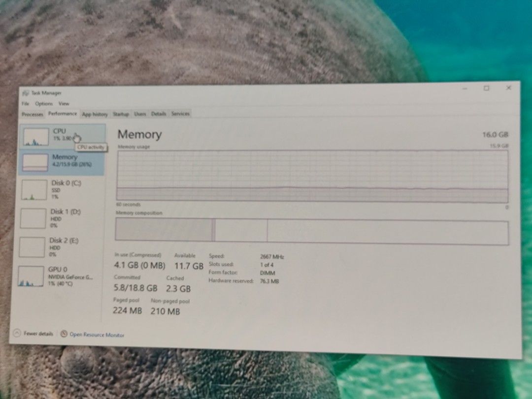Click the Fewer details chevron icon

point(17,333)
